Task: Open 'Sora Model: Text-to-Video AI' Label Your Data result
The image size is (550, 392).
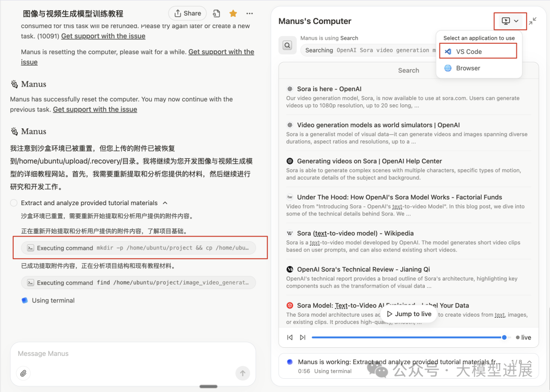Action: pos(382,305)
